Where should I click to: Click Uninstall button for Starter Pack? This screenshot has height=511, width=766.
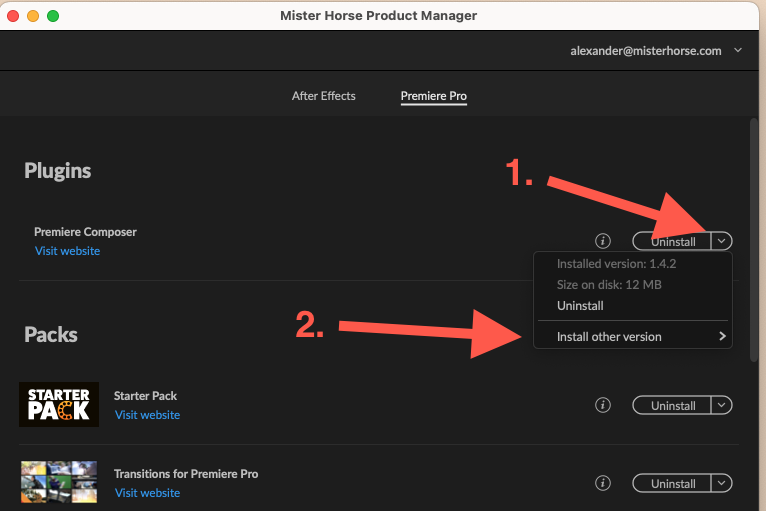(672, 405)
